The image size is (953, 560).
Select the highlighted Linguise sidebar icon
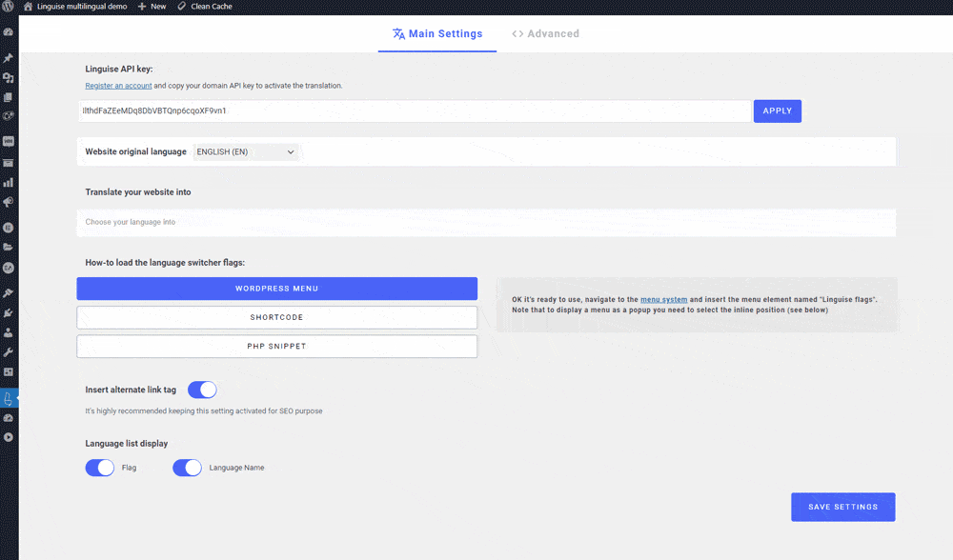[x=9, y=397]
